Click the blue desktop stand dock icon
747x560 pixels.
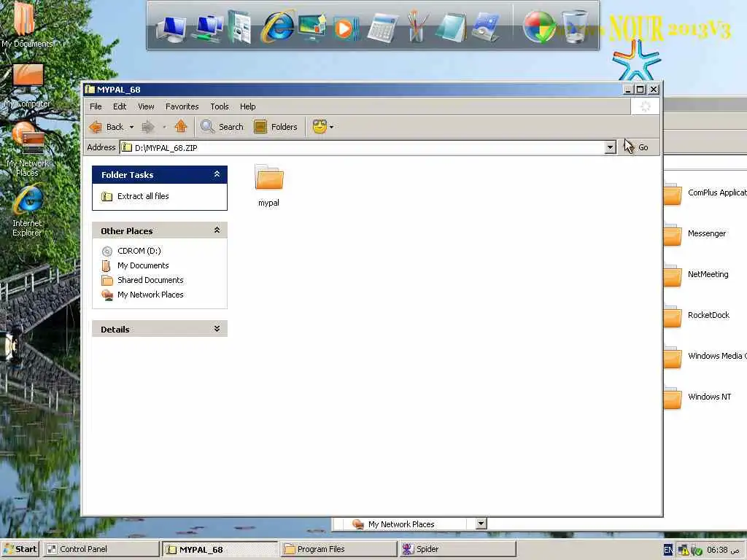point(485,28)
